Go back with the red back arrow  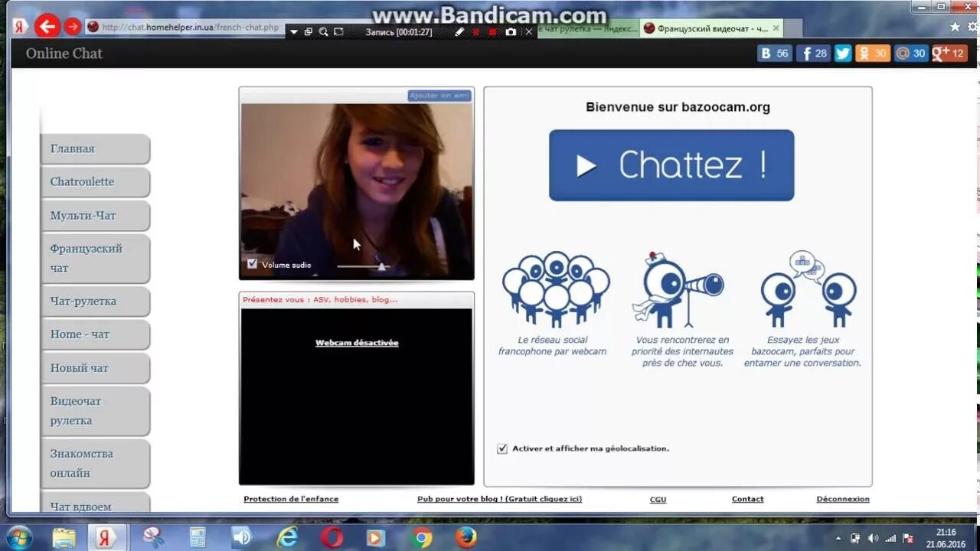click(x=47, y=27)
